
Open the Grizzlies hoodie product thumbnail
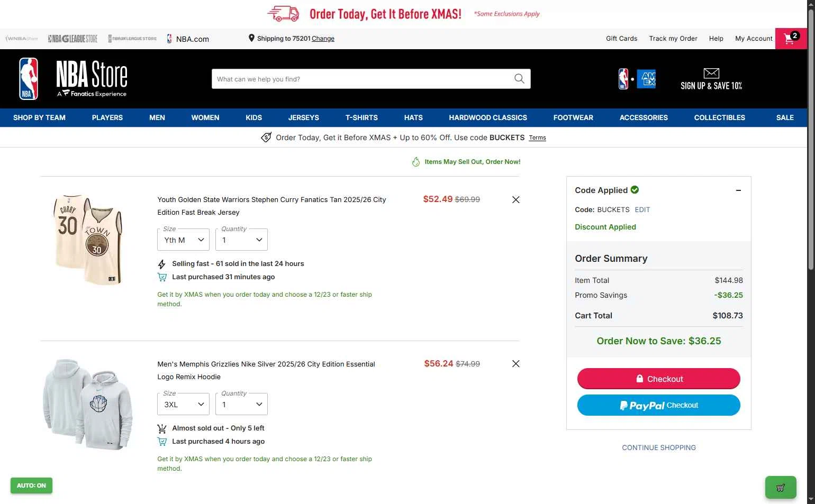(88, 405)
